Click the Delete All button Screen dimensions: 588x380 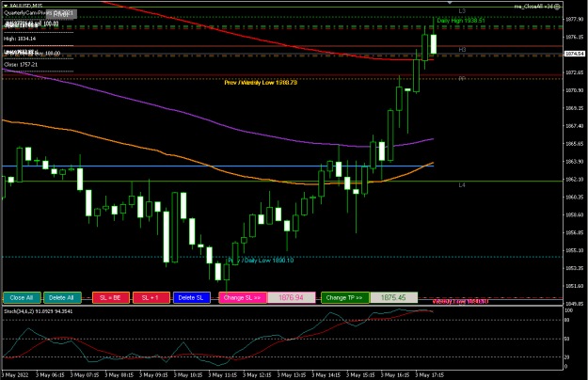click(62, 298)
